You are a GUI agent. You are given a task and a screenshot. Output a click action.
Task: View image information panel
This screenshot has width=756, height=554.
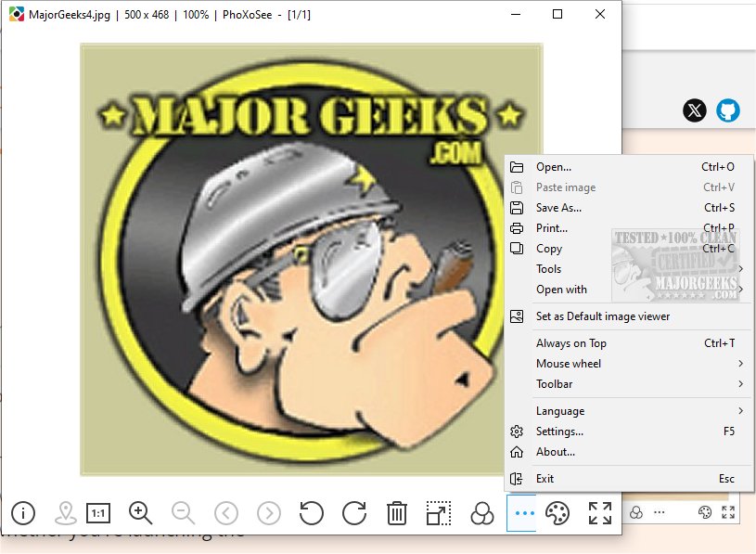coord(23,511)
